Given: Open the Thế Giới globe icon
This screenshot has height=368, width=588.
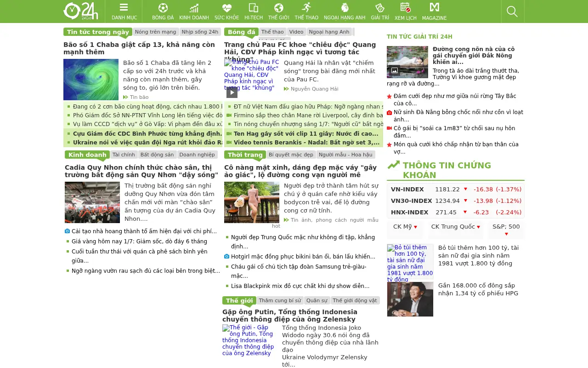Looking at the screenshot, I should click(279, 8).
